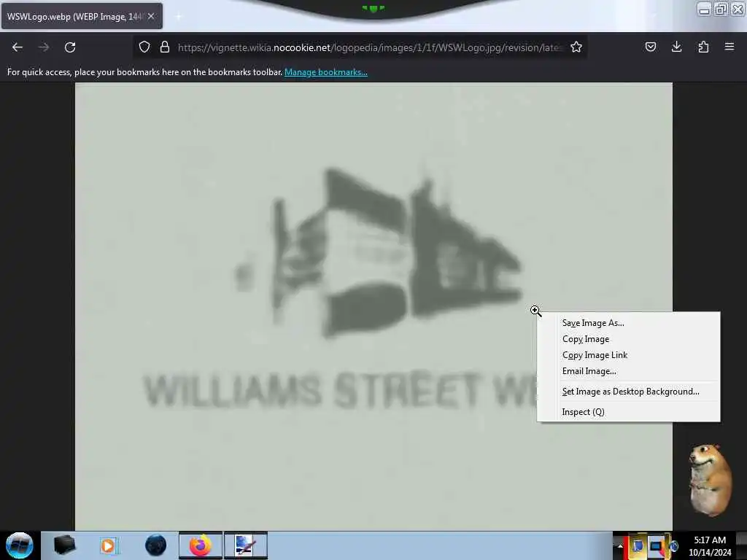This screenshot has height=560, width=747.
Task: Close the WSWLogo.webp tab
Action: [151, 16]
